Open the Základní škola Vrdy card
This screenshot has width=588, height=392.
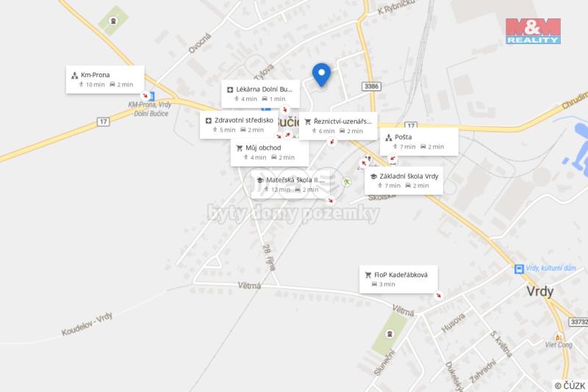tap(404, 181)
